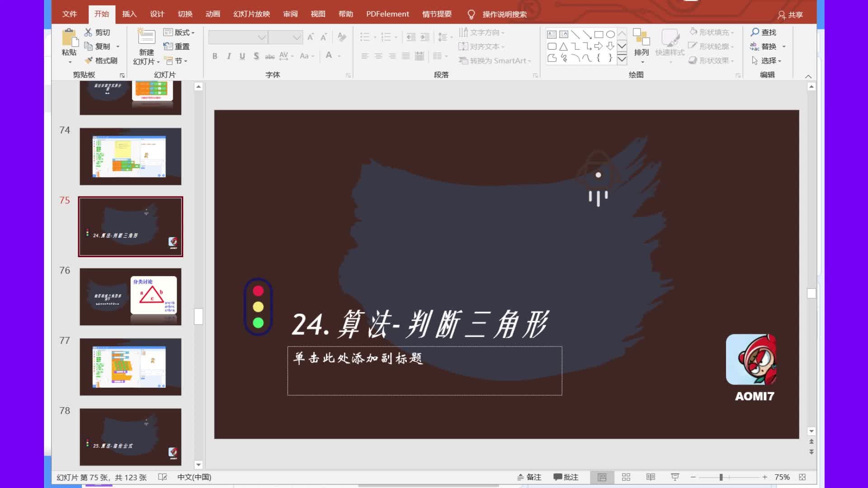Toggle left text alignment
This screenshot has height=488, width=868.
coord(365,56)
